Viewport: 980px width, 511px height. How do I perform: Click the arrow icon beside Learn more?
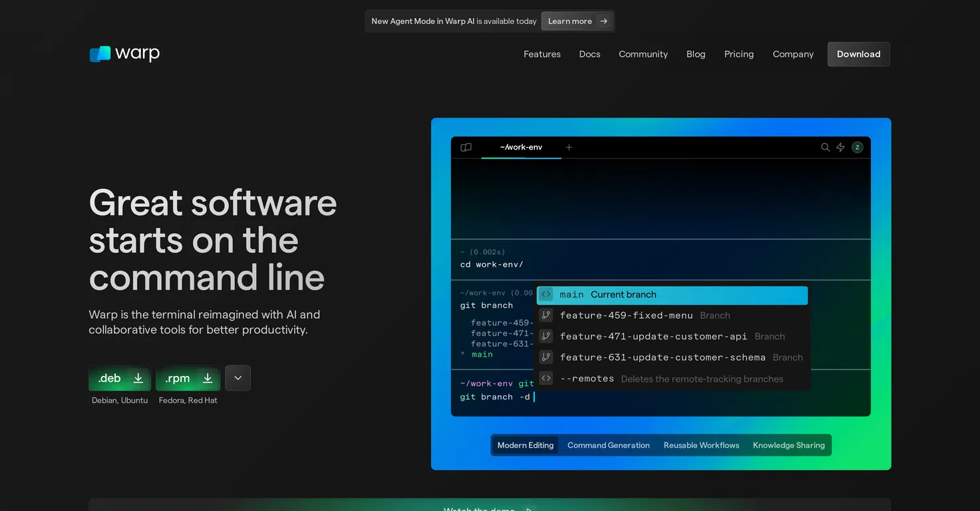603,21
